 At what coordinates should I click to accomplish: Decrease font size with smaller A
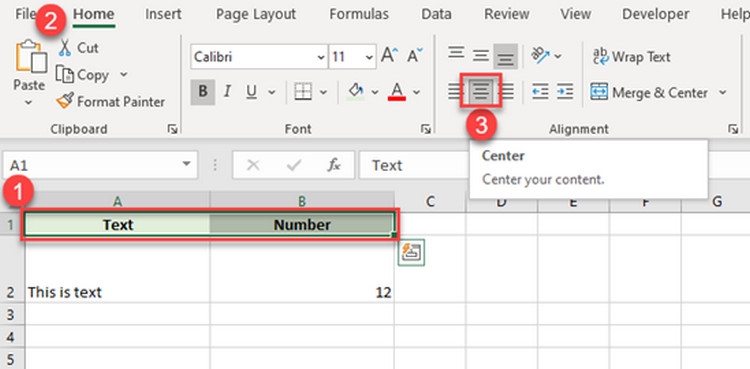[x=415, y=56]
